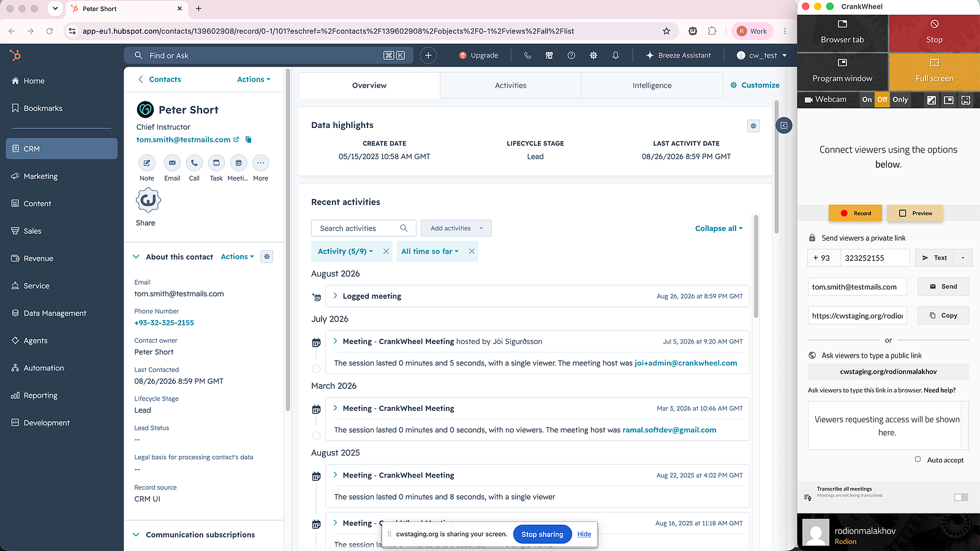Image resolution: width=980 pixels, height=551 pixels.
Task: Bookmark this page with the star icon
Action: (x=666, y=31)
